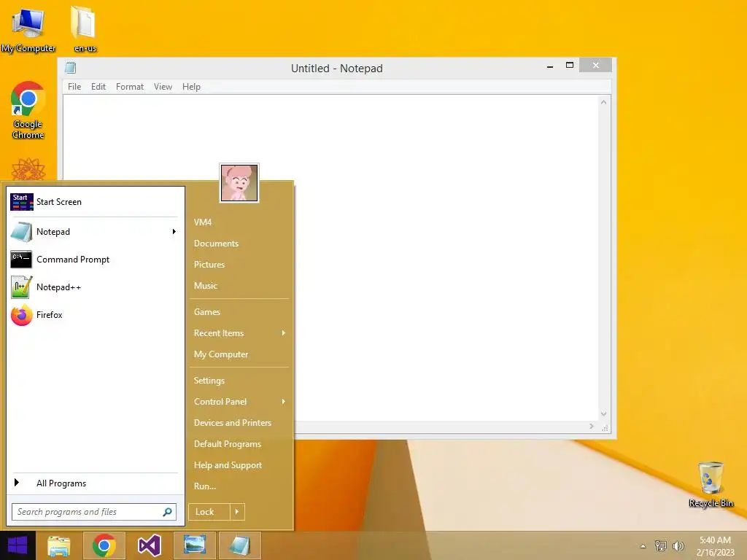Select the en-us folder on desktop

(x=85, y=29)
